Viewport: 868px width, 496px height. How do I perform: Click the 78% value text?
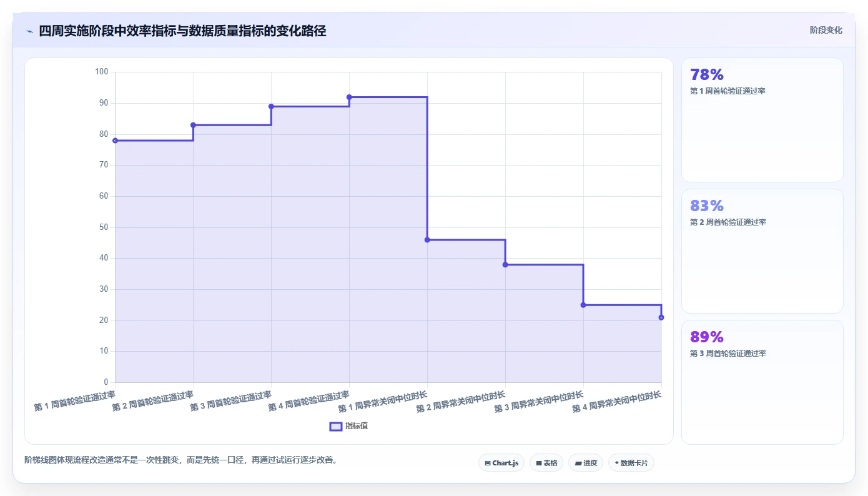click(x=707, y=75)
